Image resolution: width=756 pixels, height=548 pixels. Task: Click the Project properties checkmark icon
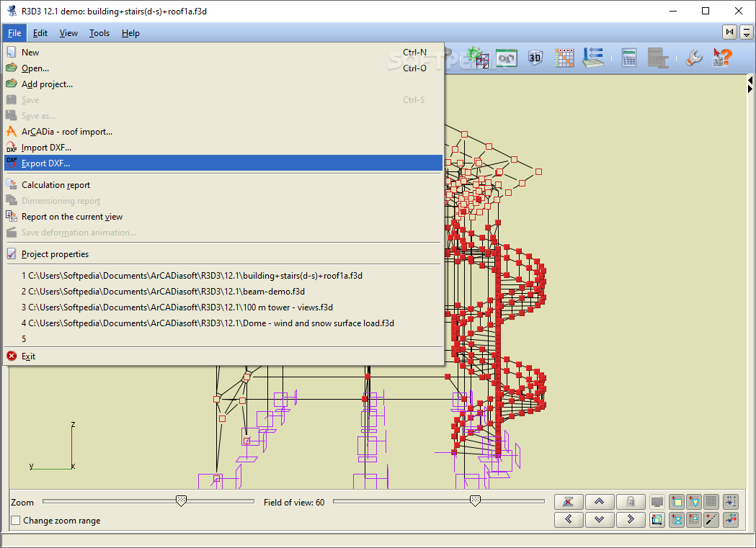(12, 253)
